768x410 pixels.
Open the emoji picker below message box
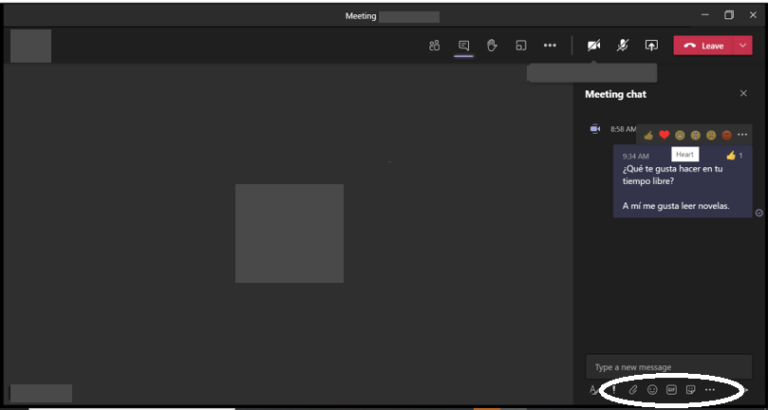pos(652,389)
